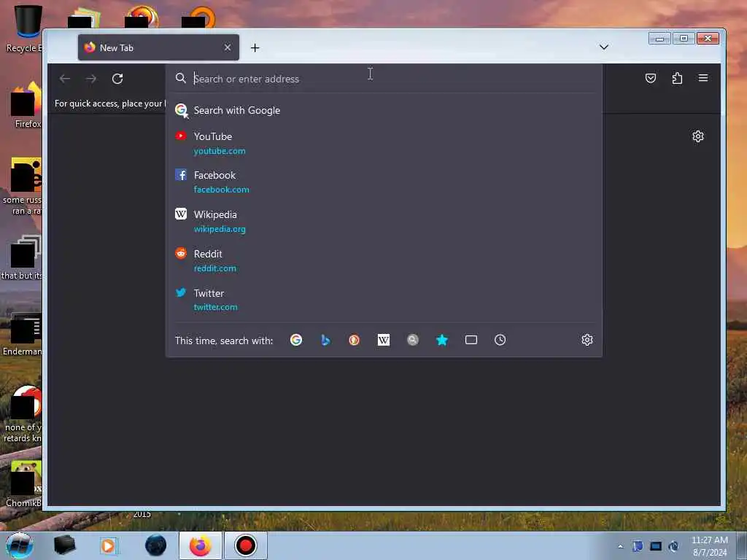Choose Search with Google suggestion
This screenshot has height=560, width=747.
point(384,111)
